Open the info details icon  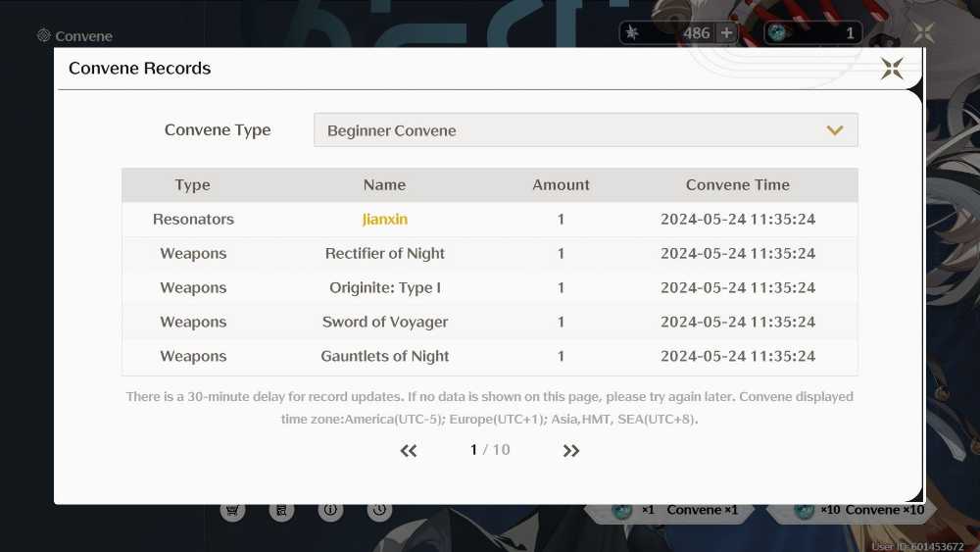[330, 510]
